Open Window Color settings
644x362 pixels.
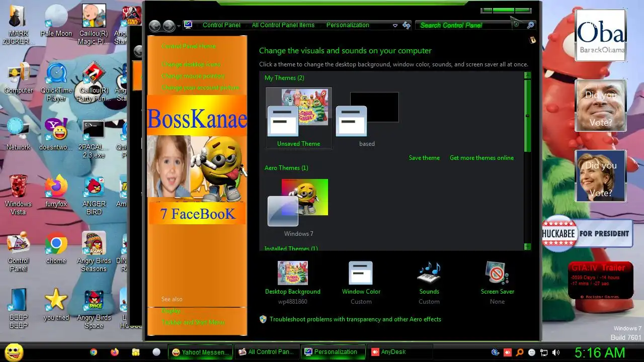(361, 282)
